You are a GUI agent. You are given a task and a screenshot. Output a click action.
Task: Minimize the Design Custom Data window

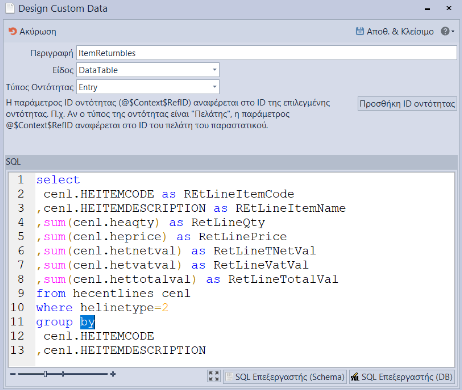(x=428, y=9)
